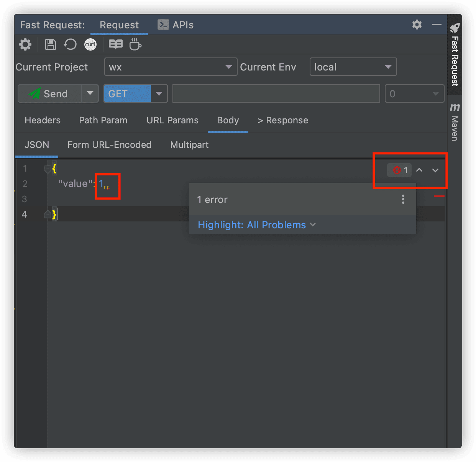Open the error popup more options menu
476x462 pixels.
[403, 199]
